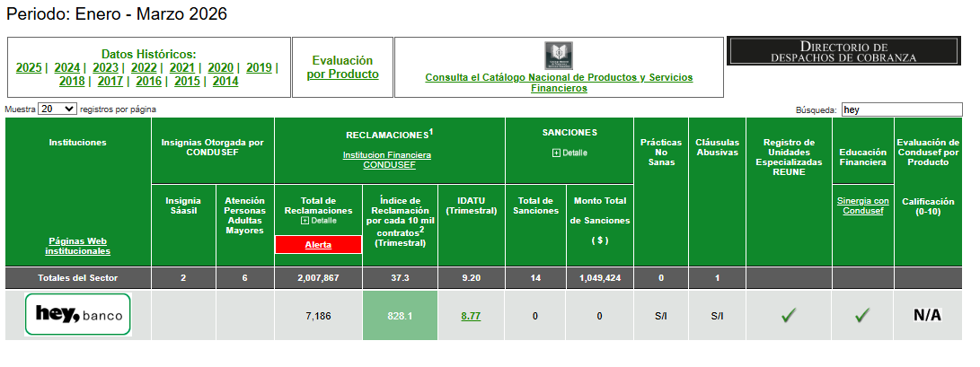The image size is (980, 367).
Task: Click the red Alerta button
Action: 318,245
